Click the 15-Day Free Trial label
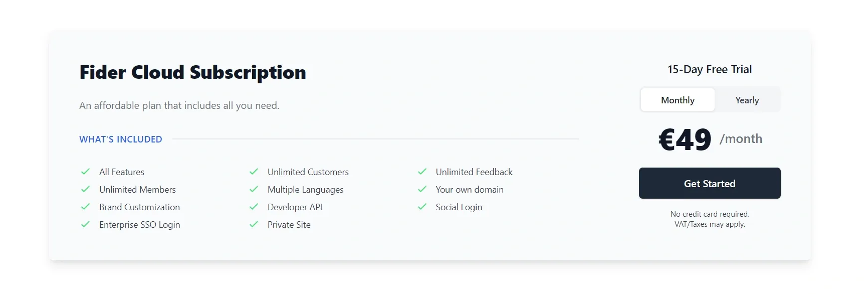Image resolution: width=868 pixels, height=294 pixels. pos(709,69)
